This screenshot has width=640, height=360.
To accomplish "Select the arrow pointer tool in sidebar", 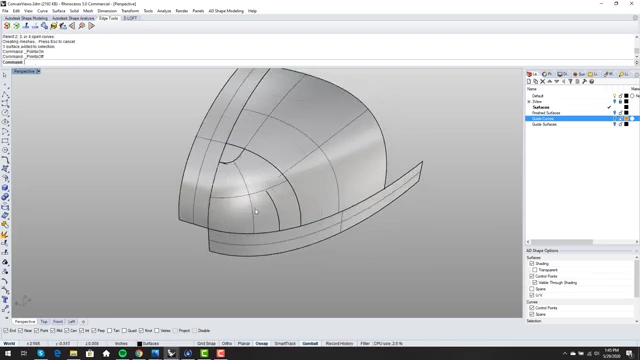I will tap(5, 75).
